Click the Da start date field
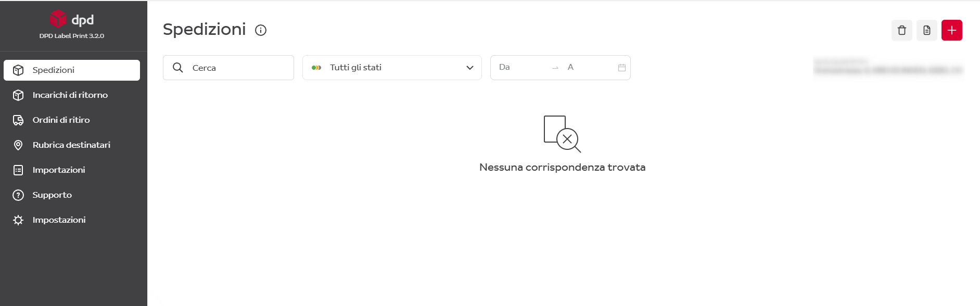This screenshot has width=980, height=306. [x=520, y=67]
